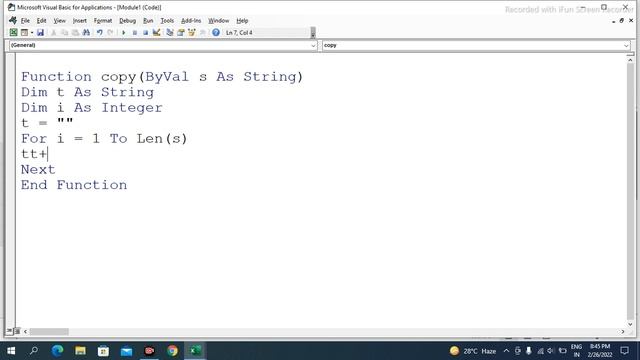
Task: Open the Debug menu
Action: (127, 20)
